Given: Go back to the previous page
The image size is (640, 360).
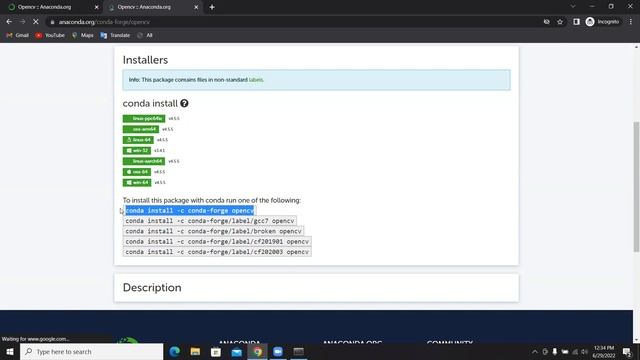Looking at the screenshot, I should pyautogui.click(x=9, y=22).
